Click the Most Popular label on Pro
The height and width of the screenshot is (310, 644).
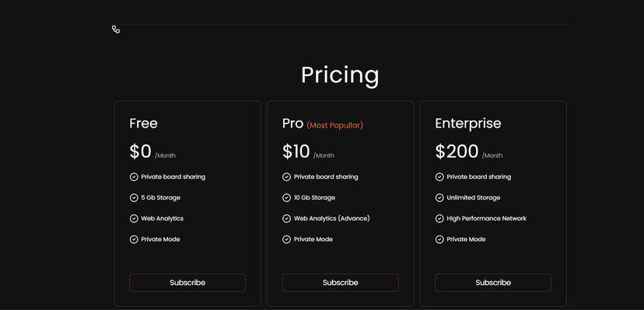(x=334, y=125)
